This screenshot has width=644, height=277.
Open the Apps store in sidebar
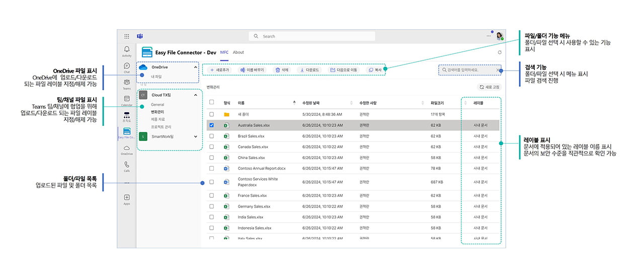pyautogui.click(x=127, y=199)
